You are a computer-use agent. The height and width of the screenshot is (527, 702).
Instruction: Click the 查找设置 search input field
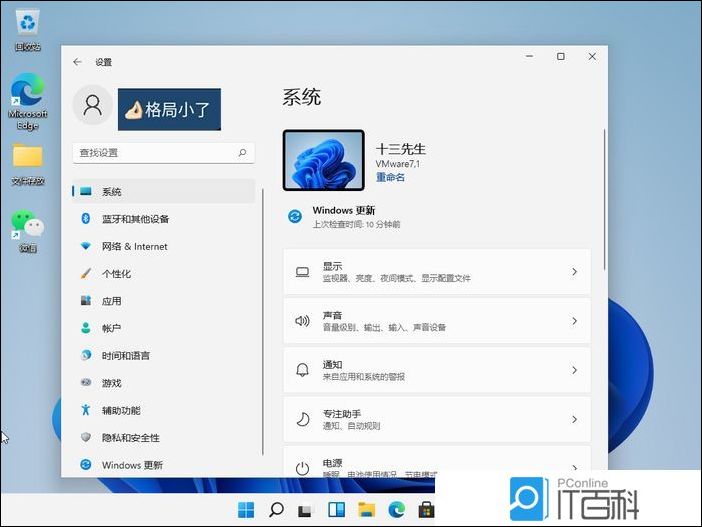click(x=155, y=153)
